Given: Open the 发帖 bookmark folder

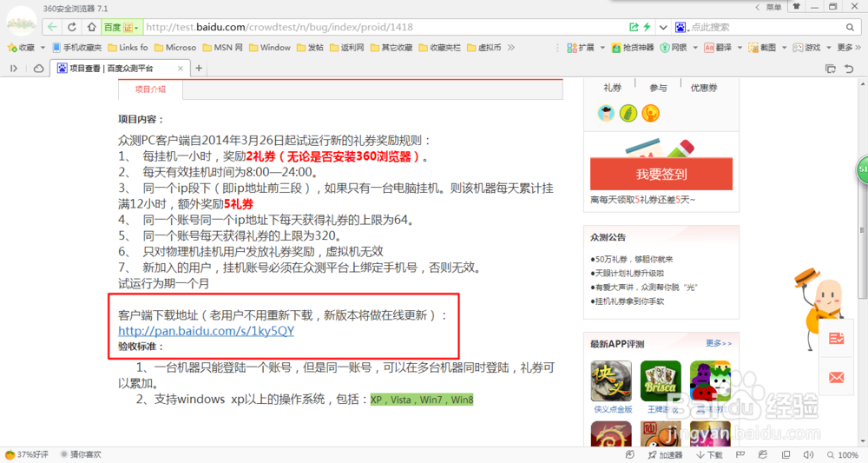Looking at the screenshot, I should click(310, 48).
